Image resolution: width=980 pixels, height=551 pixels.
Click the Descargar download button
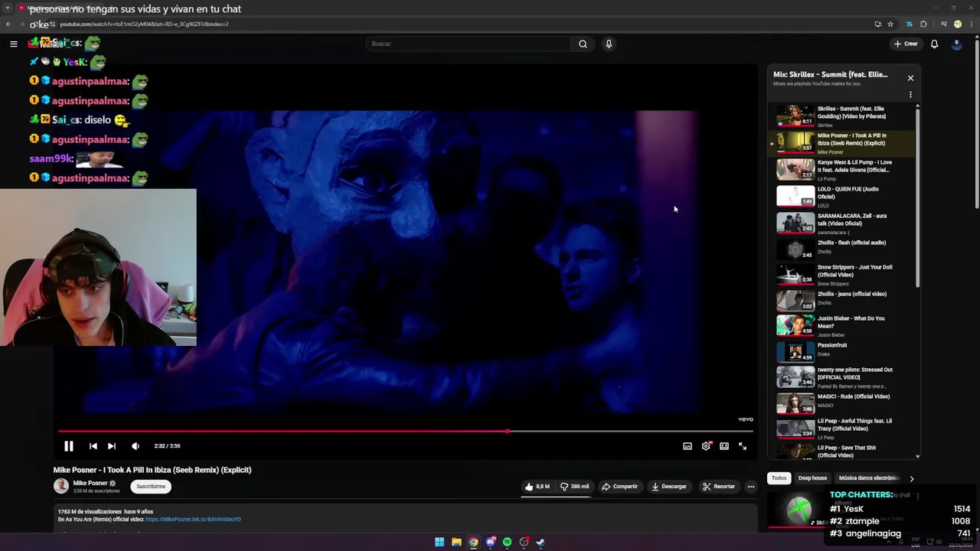[x=669, y=487]
